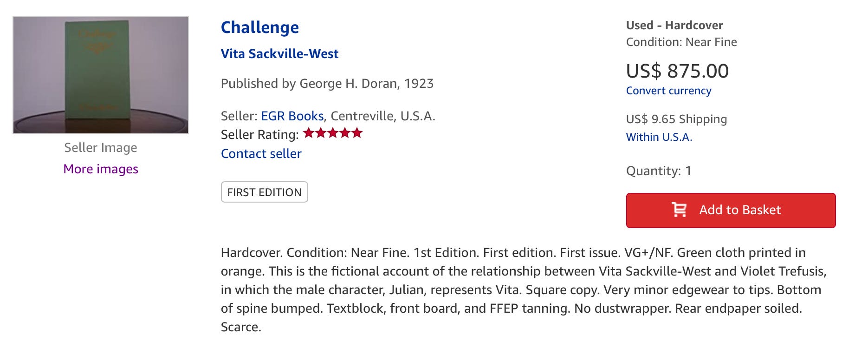
Task: Click the Used - Hardcover heading
Action: tap(674, 25)
